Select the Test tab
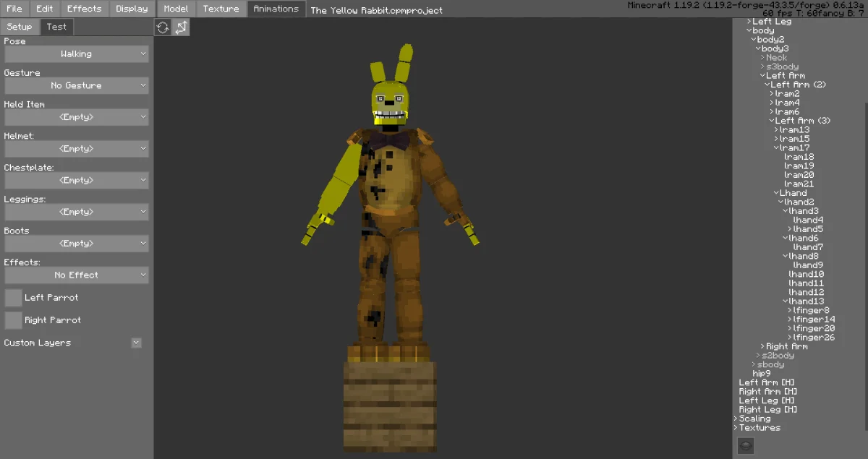Viewport: 868px width, 459px height. coord(56,27)
